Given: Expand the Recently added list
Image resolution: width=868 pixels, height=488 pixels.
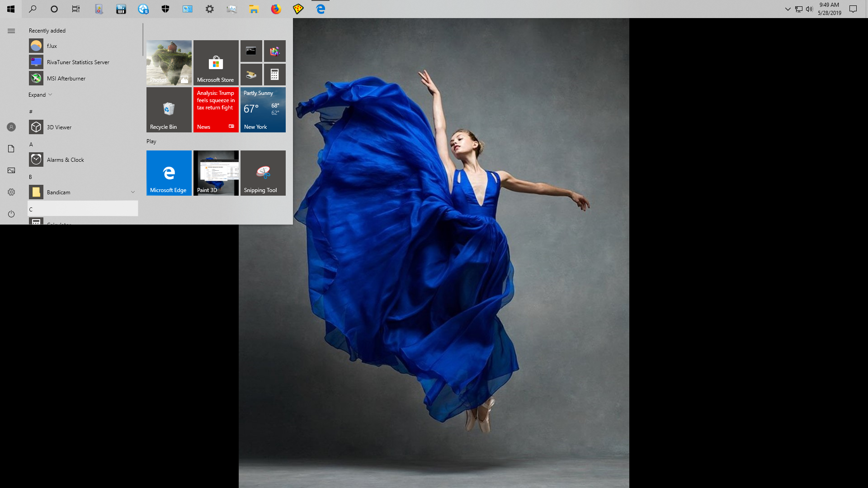Looking at the screenshot, I should click(40, 95).
